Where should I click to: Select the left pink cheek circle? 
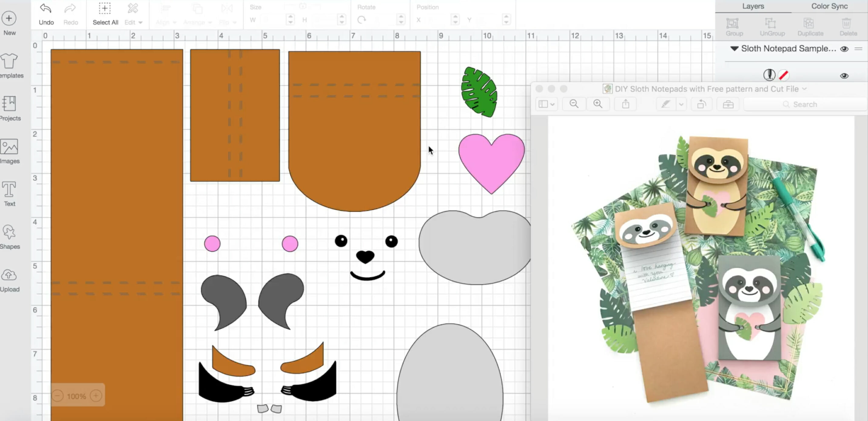(212, 244)
